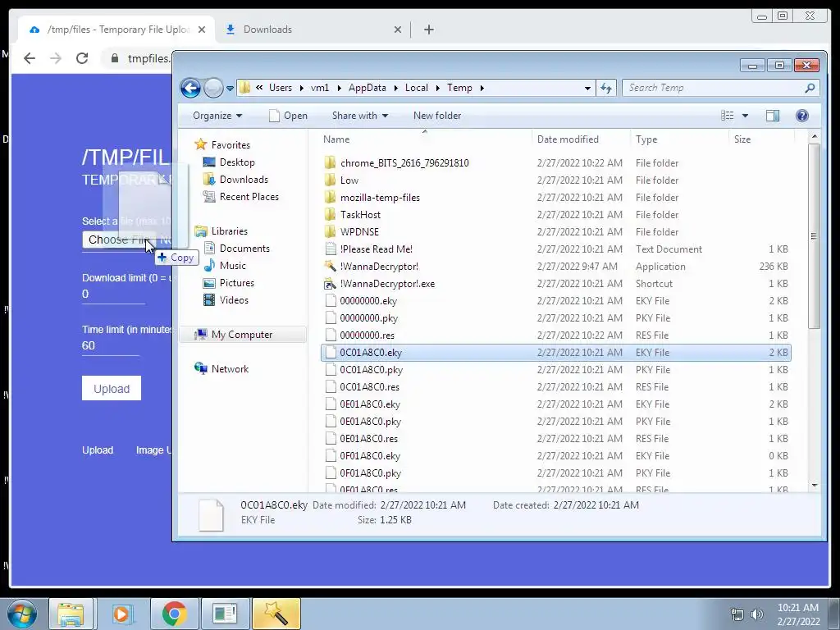Select file 0C01A8C0.pky
This screenshot has width=840, height=630.
[x=372, y=370]
